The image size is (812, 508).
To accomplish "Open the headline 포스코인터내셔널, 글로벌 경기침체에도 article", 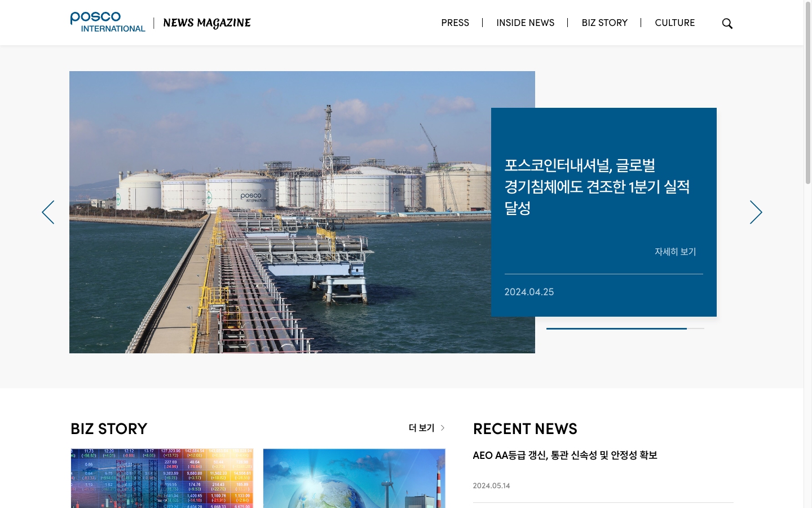I will tap(597, 187).
